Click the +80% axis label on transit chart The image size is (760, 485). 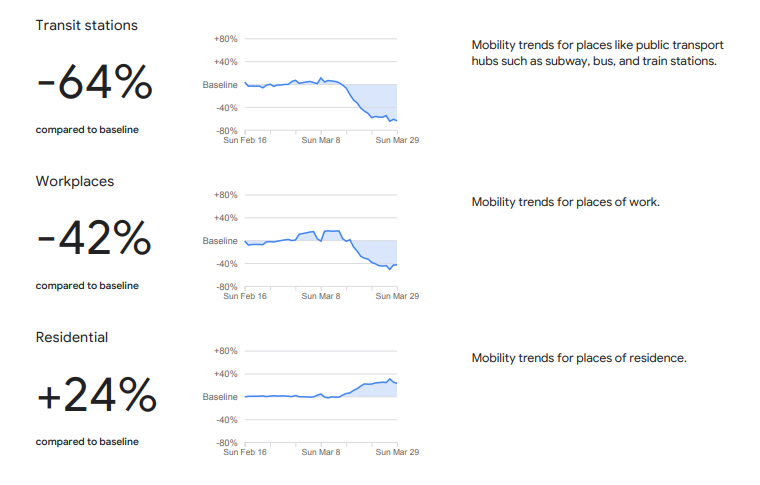(225, 39)
